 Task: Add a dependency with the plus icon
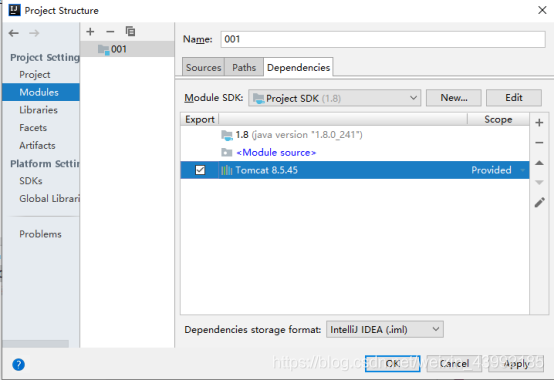point(539,123)
